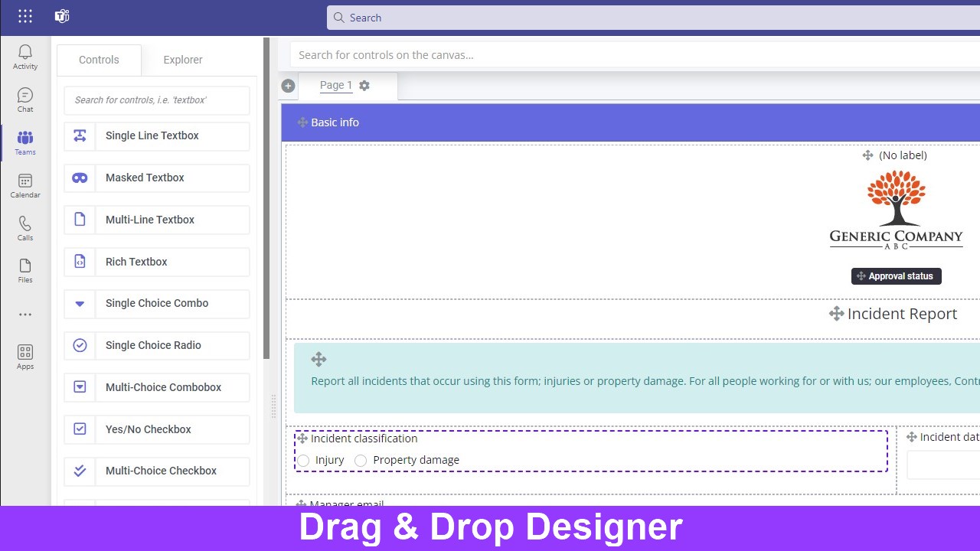This screenshot has height=551, width=980.
Task: Click the Multi-Line Textbox page icon
Action: tap(80, 220)
